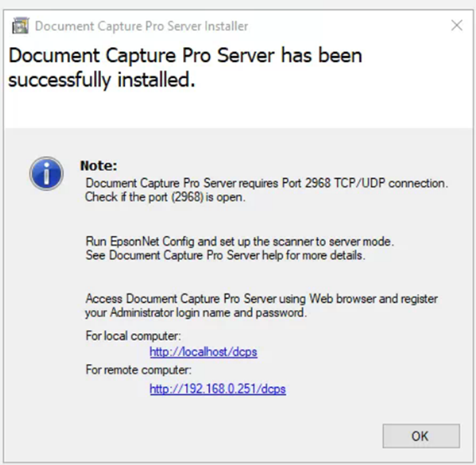Click the empty title bar area left of X

point(349,26)
